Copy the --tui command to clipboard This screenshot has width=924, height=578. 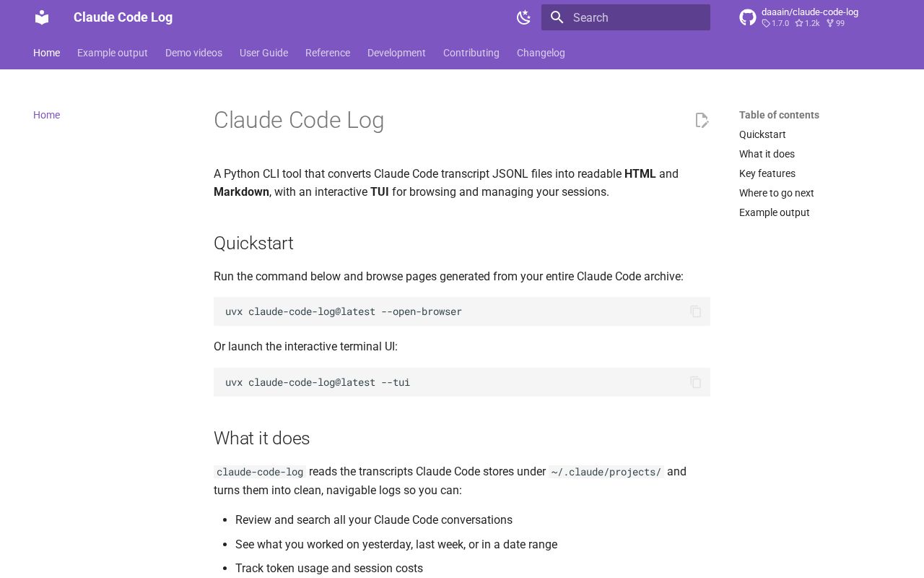(696, 382)
